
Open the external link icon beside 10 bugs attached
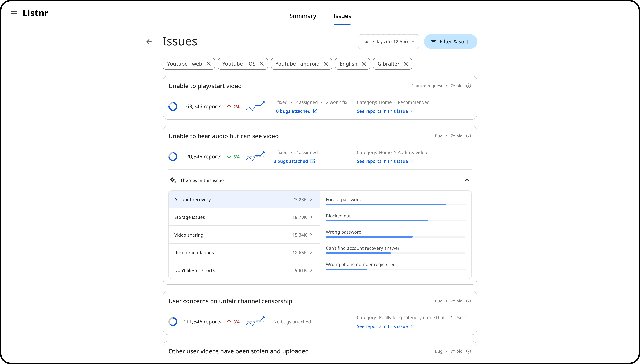(x=315, y=111)
